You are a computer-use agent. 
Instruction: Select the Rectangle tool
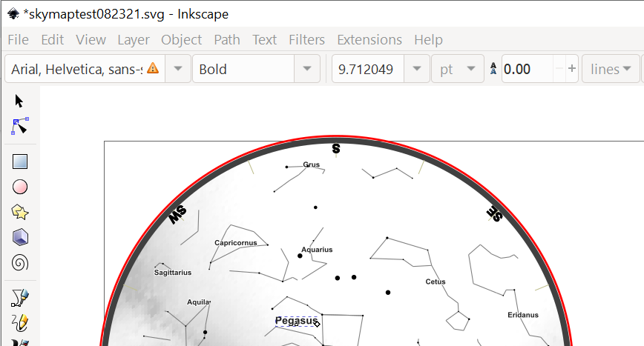(20, 162)
